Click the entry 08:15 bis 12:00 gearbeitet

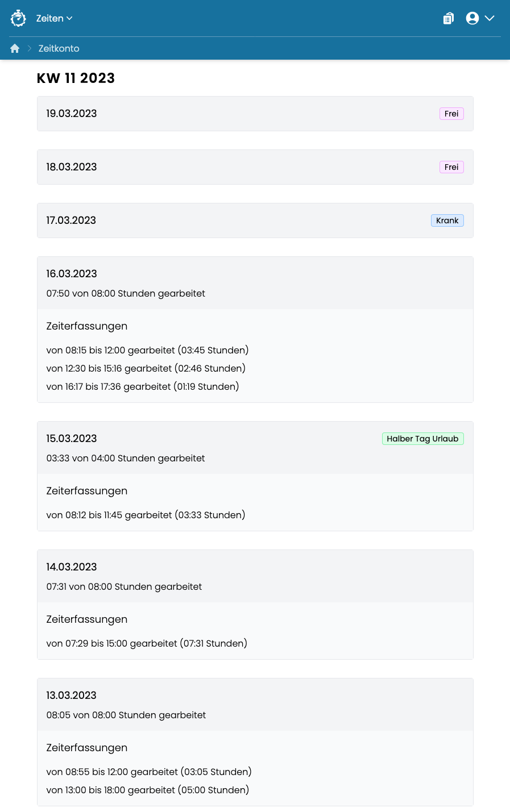tap(147, 350)
